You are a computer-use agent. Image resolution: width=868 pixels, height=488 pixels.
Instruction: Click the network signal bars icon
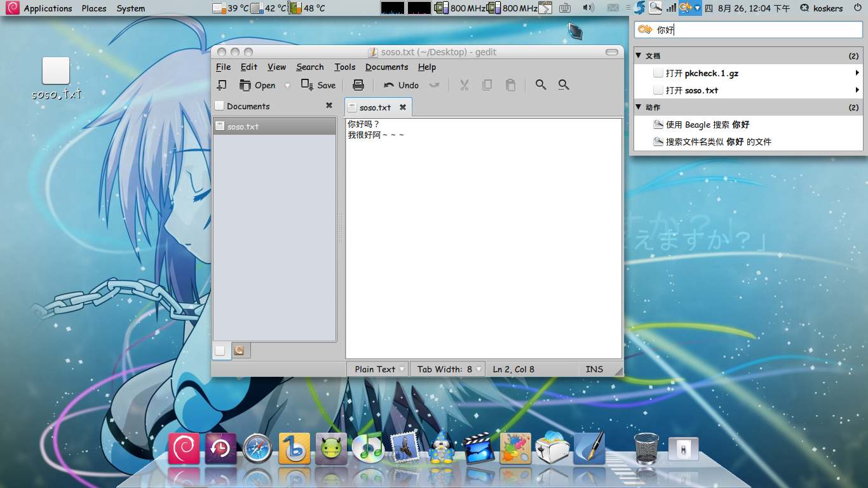click(x=671, y=8)
